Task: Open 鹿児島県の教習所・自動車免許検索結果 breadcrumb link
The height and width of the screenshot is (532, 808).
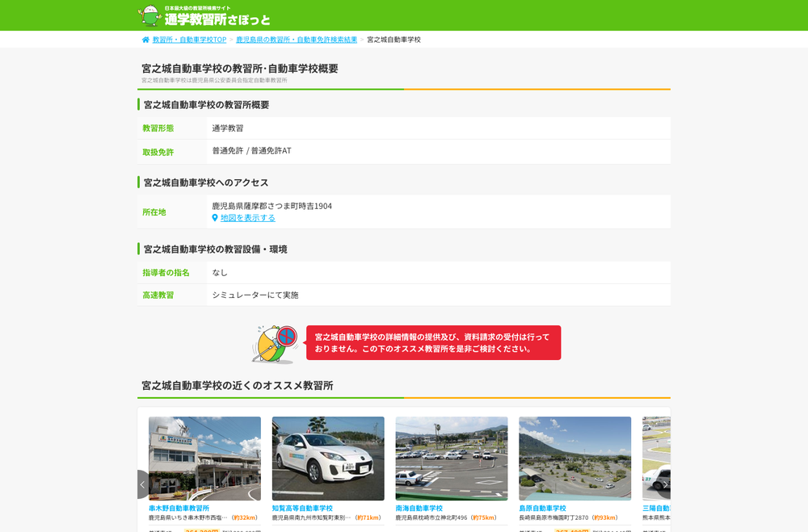Action: 297,40
